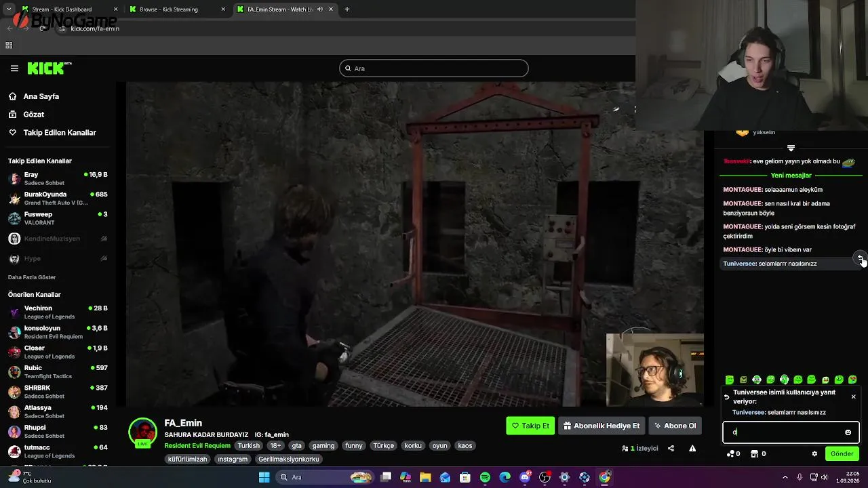Show hidden system tray icons
This screenshot has height=488, width=868.
(x=785, y=477)
